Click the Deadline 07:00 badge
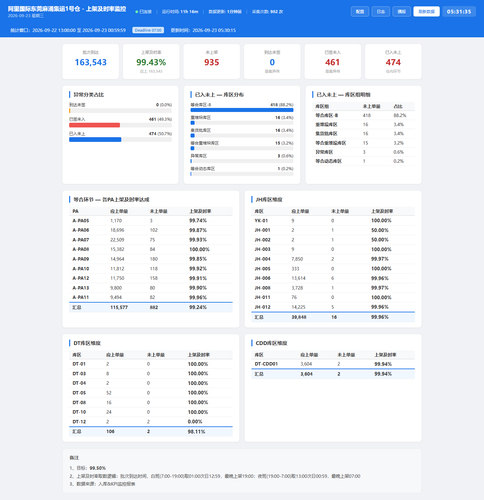484x500 pixels. coord(148,30)
